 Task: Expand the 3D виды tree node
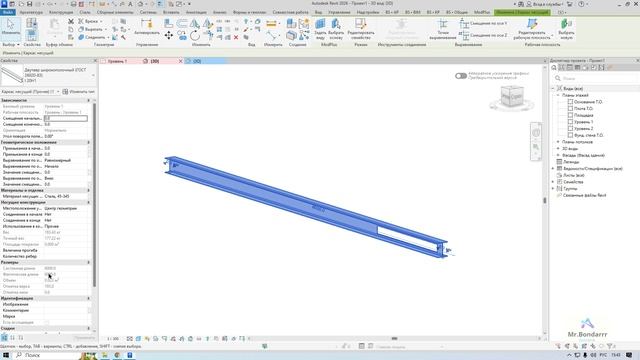coord(558,149)
